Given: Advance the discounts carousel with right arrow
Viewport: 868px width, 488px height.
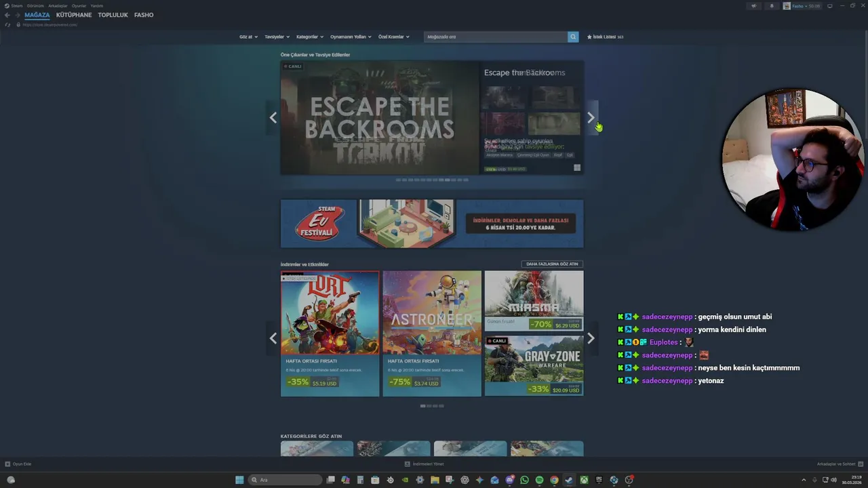Looking at the screenshot, I should pyautogui.click(x=591, y=338).
